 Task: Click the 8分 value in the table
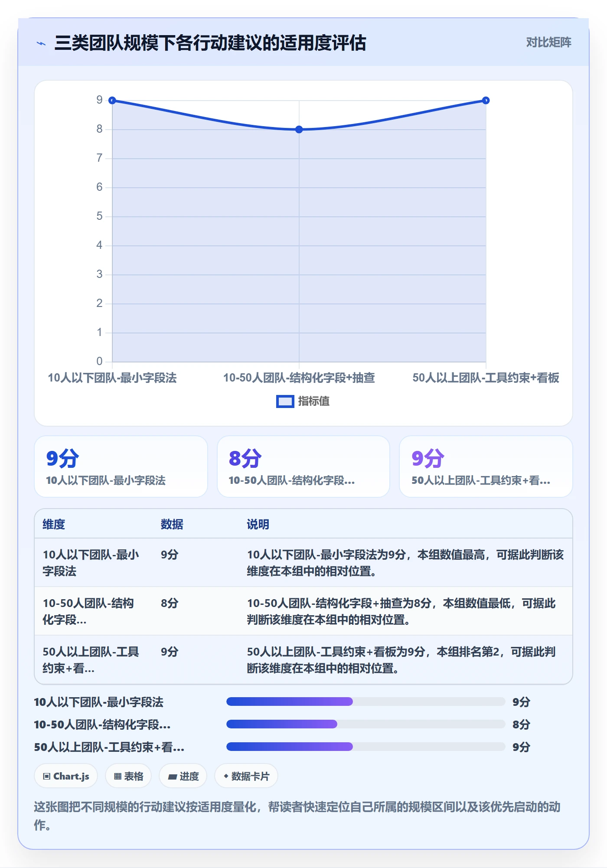point(170,603)
